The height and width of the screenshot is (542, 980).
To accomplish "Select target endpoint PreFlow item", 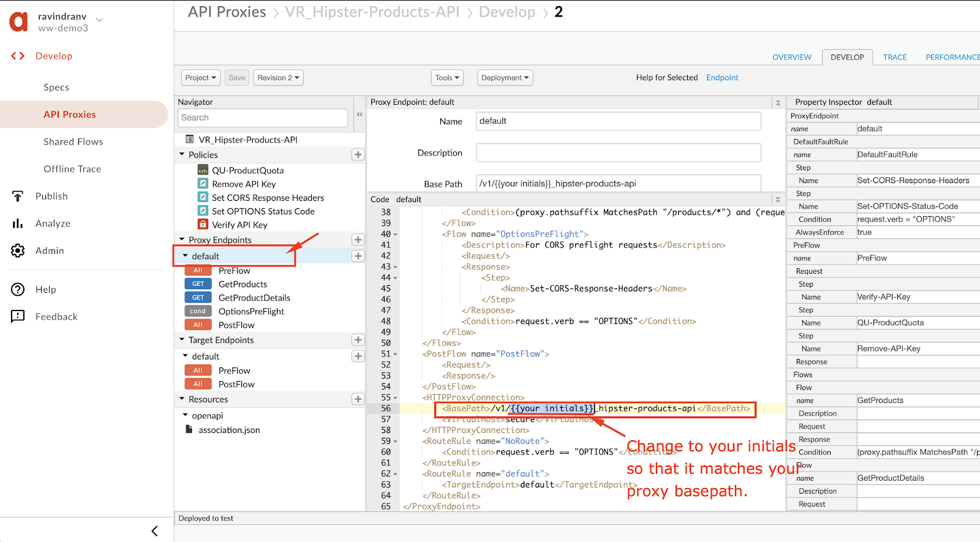I will tap(234, 371).
